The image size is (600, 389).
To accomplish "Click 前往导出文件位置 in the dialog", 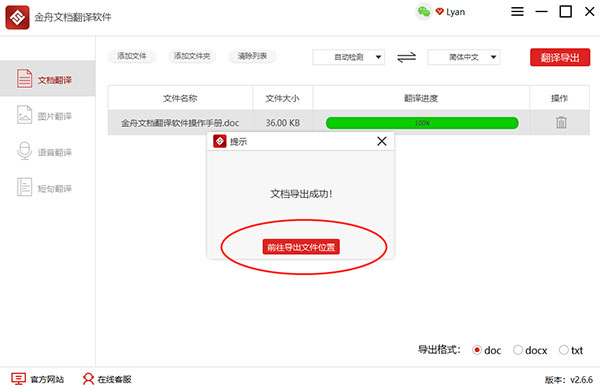I will [x=301, y=247].
